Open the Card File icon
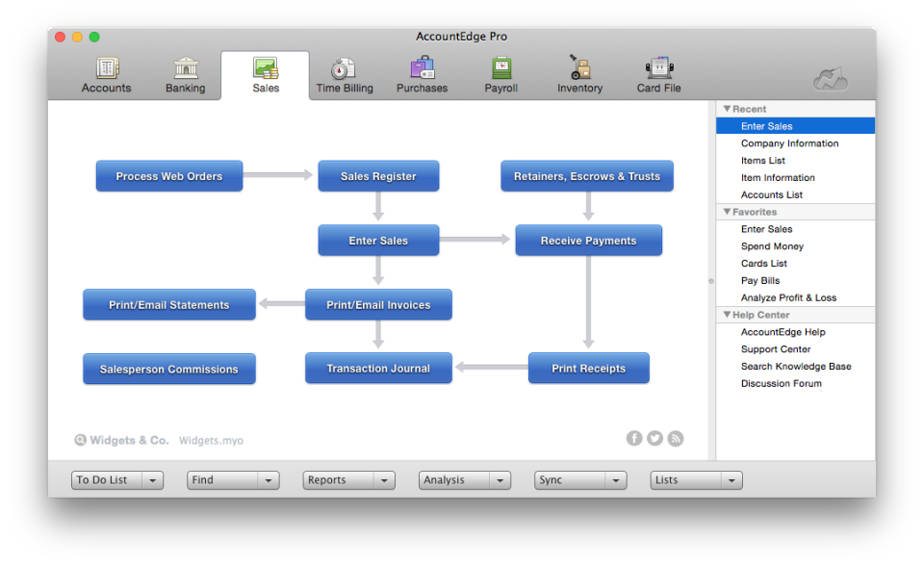Screen dimensions: 924x566 657,72
